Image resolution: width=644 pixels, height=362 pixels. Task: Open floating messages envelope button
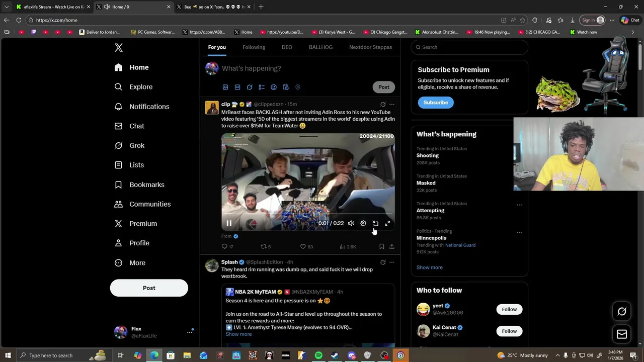622,334
